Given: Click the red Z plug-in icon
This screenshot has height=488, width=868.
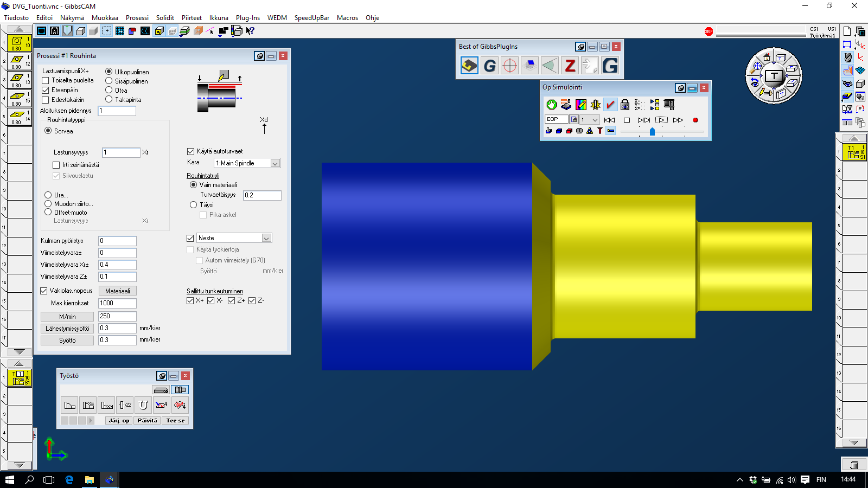Looking at the screenshot, I should (x=570, y=66).
